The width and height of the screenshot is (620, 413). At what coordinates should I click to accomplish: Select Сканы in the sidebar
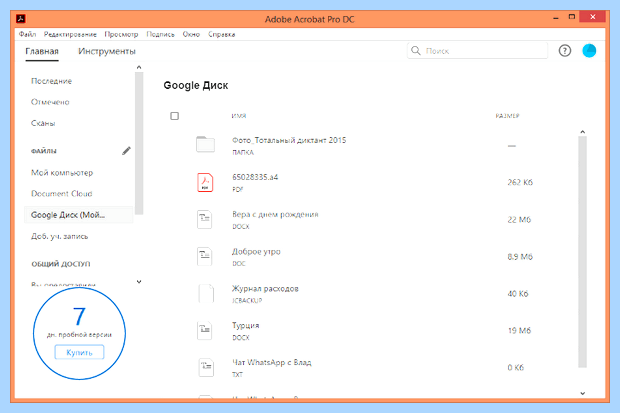coord(43,123)
